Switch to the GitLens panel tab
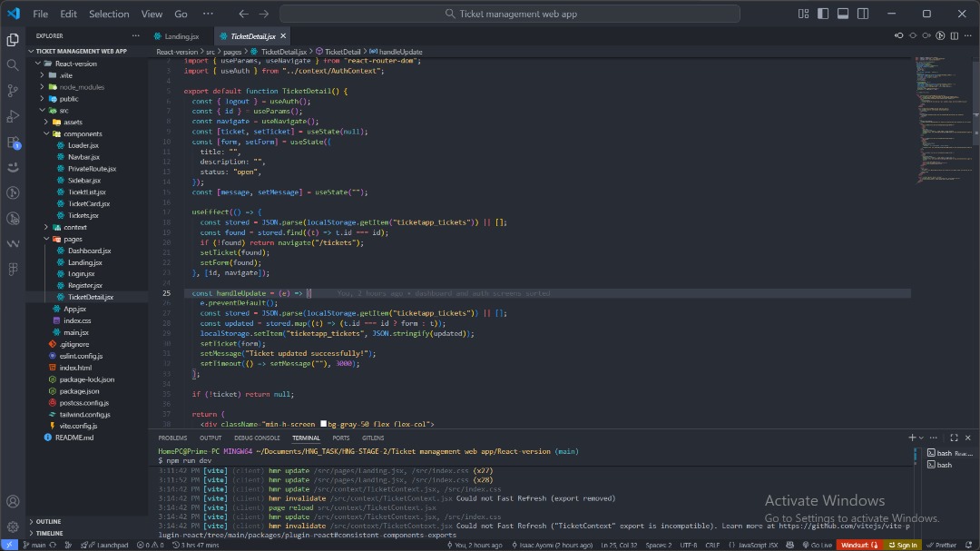Image resolution: width=980 pixels, height=551 pixels. coord(373,438)
